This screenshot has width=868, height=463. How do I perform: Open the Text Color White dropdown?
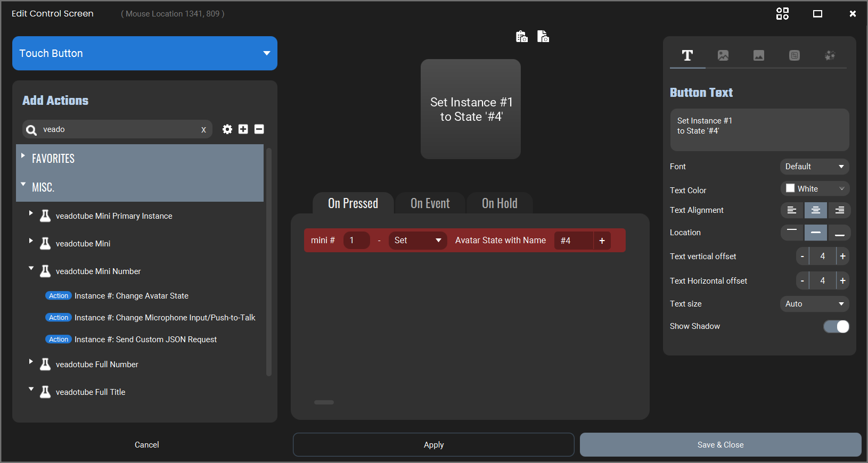coord(815,189)
